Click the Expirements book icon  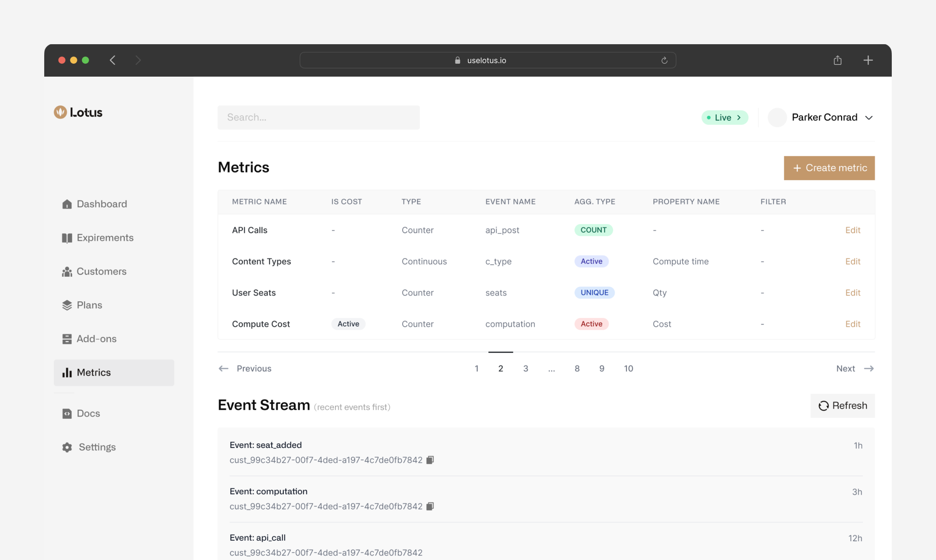click(x=67, y=238)
